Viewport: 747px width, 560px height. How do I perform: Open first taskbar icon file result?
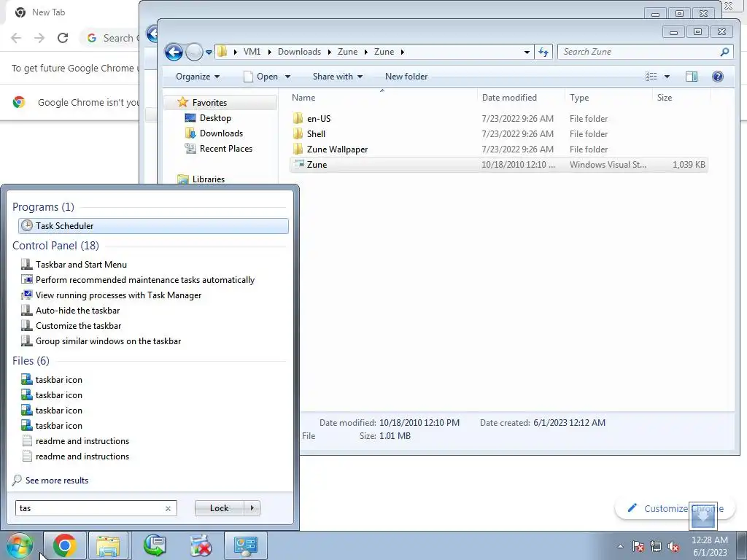[x=52, y=379]
